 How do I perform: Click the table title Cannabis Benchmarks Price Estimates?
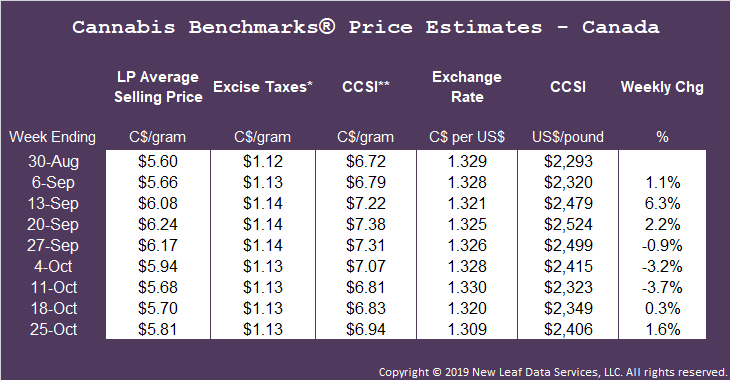(366, 27)
